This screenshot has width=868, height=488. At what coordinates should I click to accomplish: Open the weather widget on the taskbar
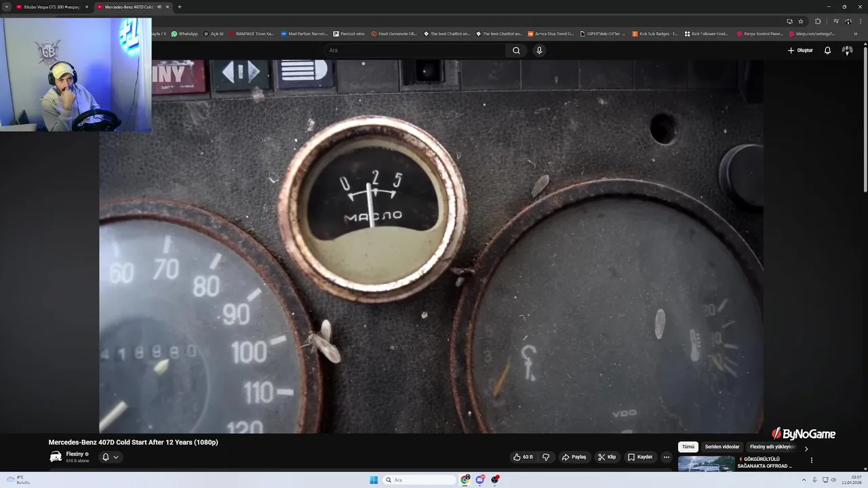click(x=18, y=480)
